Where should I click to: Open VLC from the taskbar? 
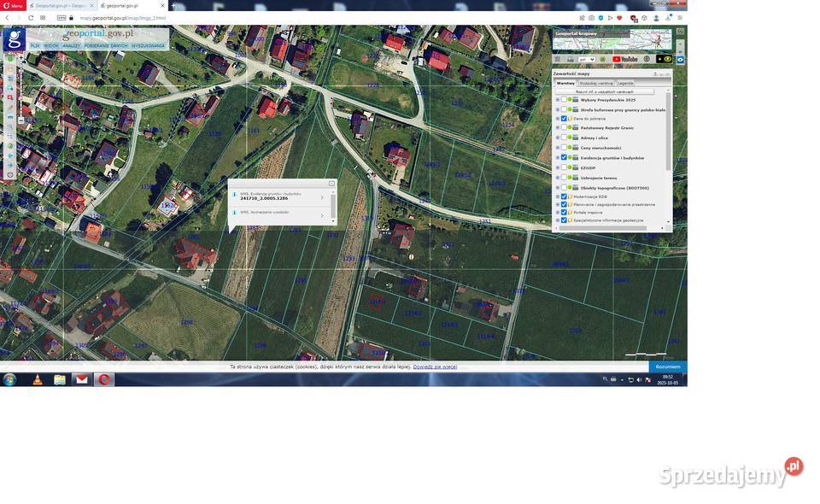[37, 379]
